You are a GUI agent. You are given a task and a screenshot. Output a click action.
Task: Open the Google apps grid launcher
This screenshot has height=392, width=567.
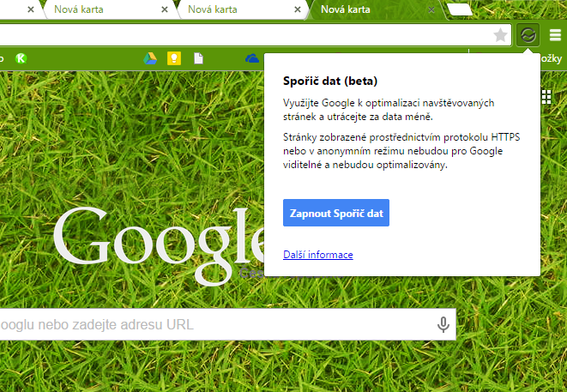tap(546, 97)
